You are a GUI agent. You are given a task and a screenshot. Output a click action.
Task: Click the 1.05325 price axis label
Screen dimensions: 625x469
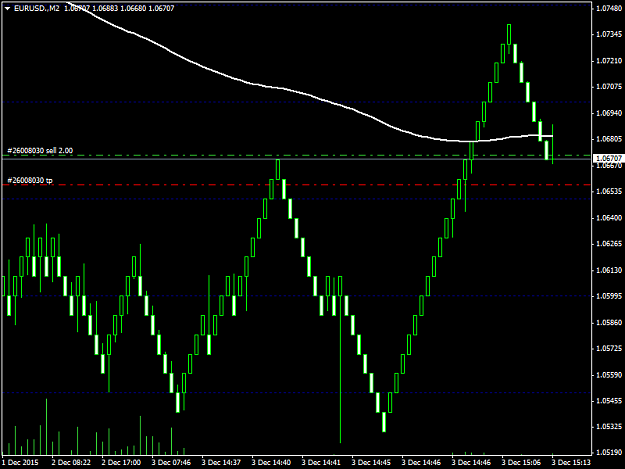click(609, 427)
